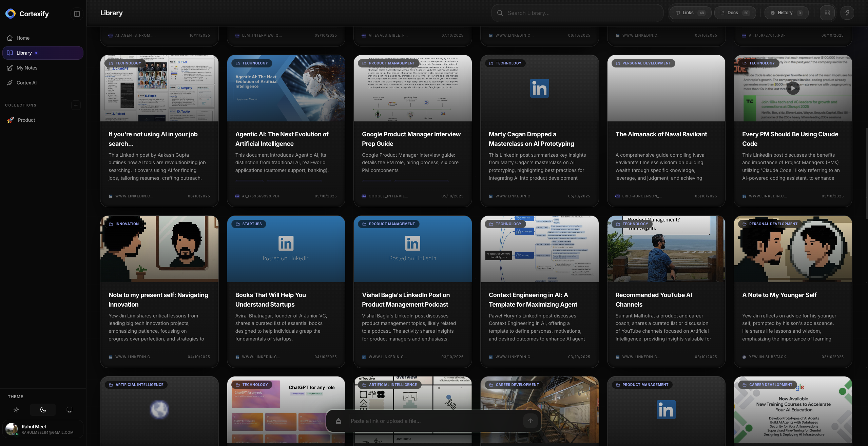Image resolution: width=868 pixels, height=446 pixels.
Task: Click folder icon in Technology tag, first card
Action: [x=111, y=63]
